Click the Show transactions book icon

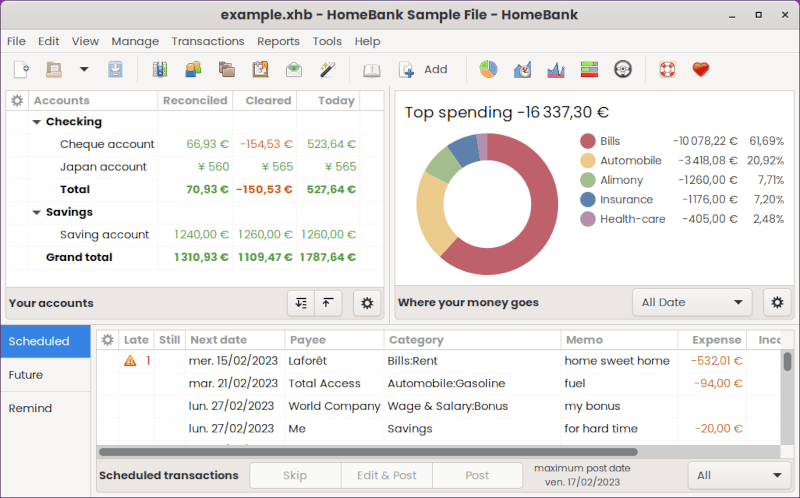(x=371, y=70)
